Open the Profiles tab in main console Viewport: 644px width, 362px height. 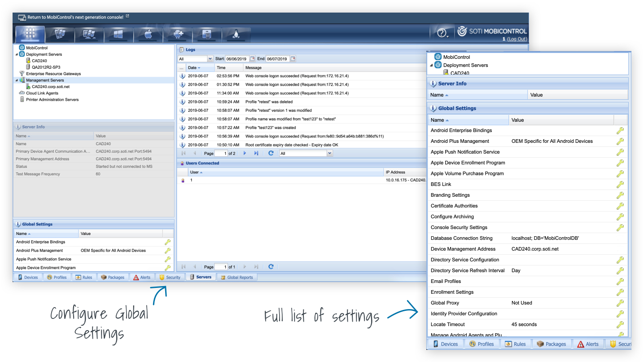click(57, 278)
